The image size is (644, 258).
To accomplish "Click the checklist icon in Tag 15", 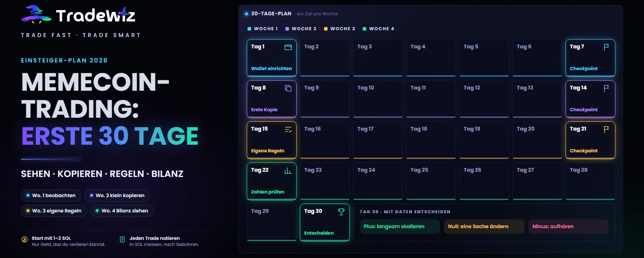I will pyautogui.click(x=288, y=129).
